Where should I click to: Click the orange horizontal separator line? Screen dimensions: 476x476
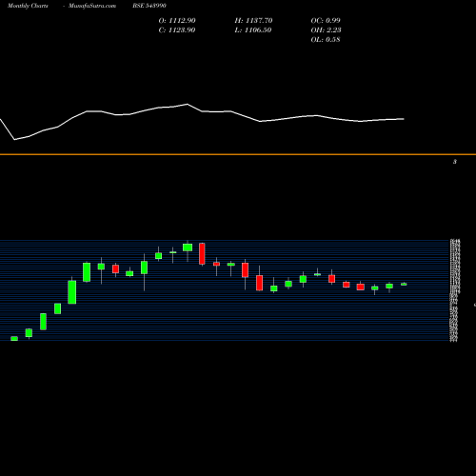(238, 154)
